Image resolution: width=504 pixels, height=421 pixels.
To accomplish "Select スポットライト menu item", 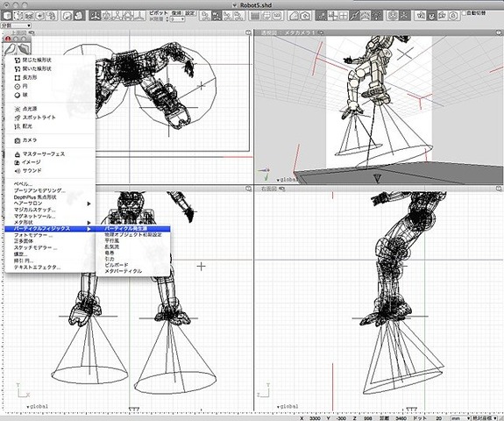I will click(x=50, y=118).
